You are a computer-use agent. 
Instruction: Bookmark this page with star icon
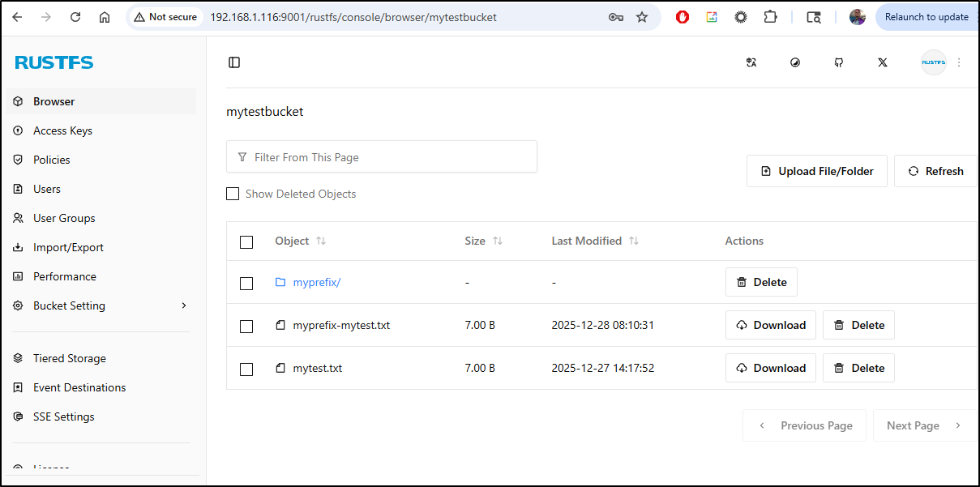pos(642,17)
